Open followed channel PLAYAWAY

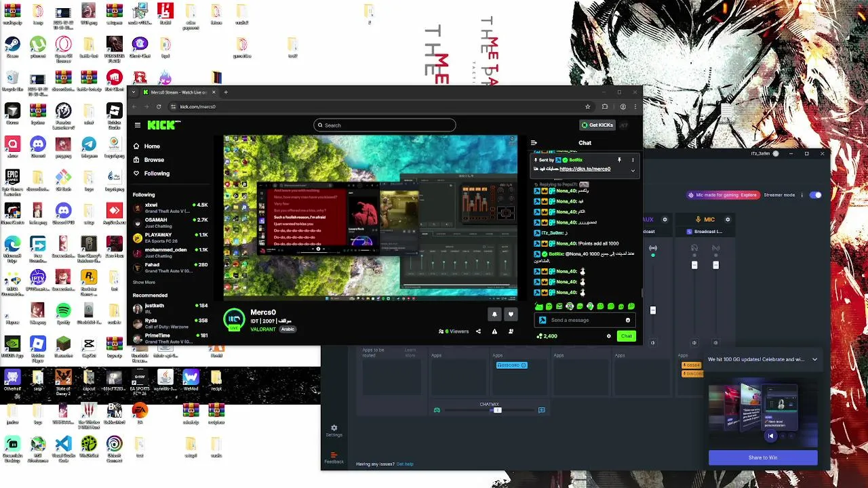pos(170,237)
